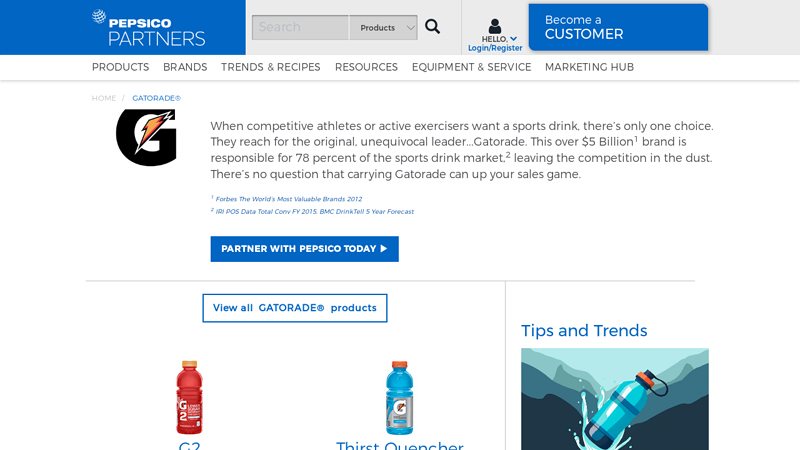The height and width of the screenshot is (450, 800).
Task: Go to EQUIPMENT & SERVICE menu
Action: [x=471, y=67]
